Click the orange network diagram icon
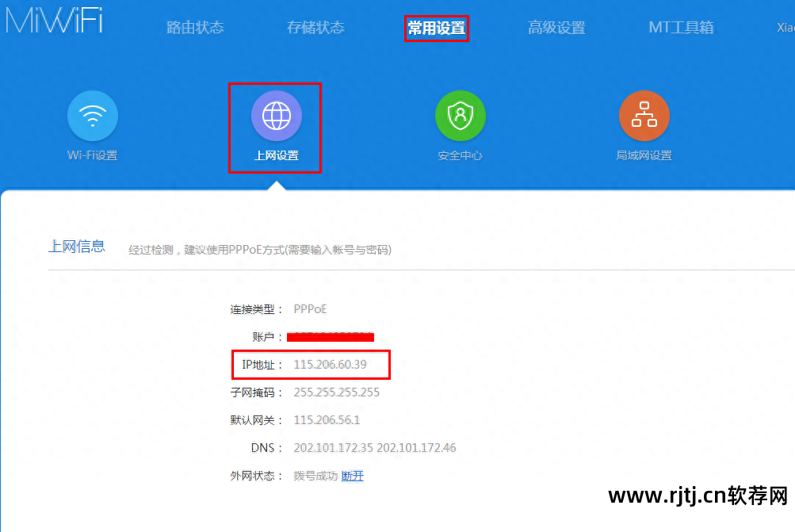The image size is (795, 532). pyautogui.click(x=644, y=115)
